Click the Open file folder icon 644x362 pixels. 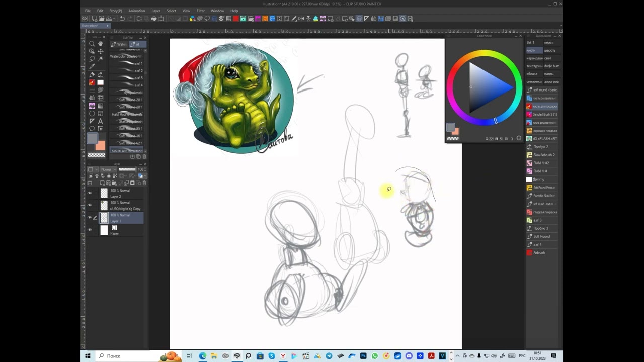click(x=102, y=19)
